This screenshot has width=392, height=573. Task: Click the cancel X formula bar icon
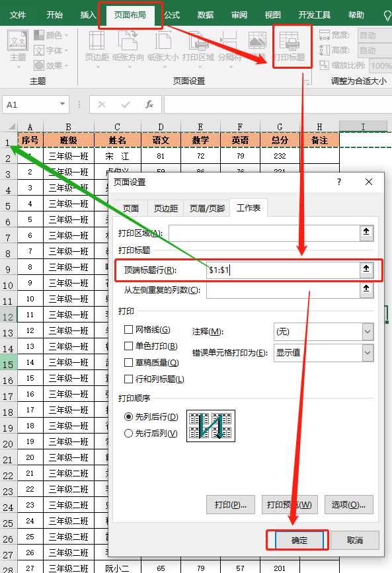[x=102, y=105]
